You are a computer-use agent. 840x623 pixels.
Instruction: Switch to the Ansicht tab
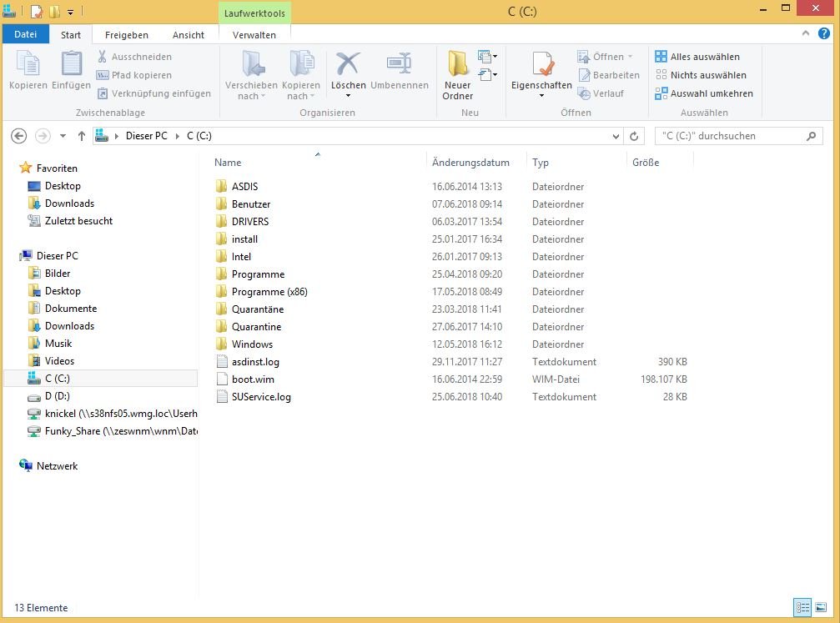pos(188,35)
